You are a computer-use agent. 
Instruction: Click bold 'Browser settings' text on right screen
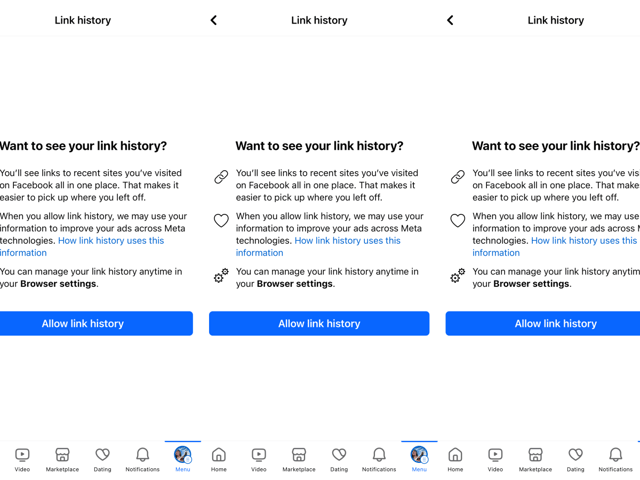point(531,284)
